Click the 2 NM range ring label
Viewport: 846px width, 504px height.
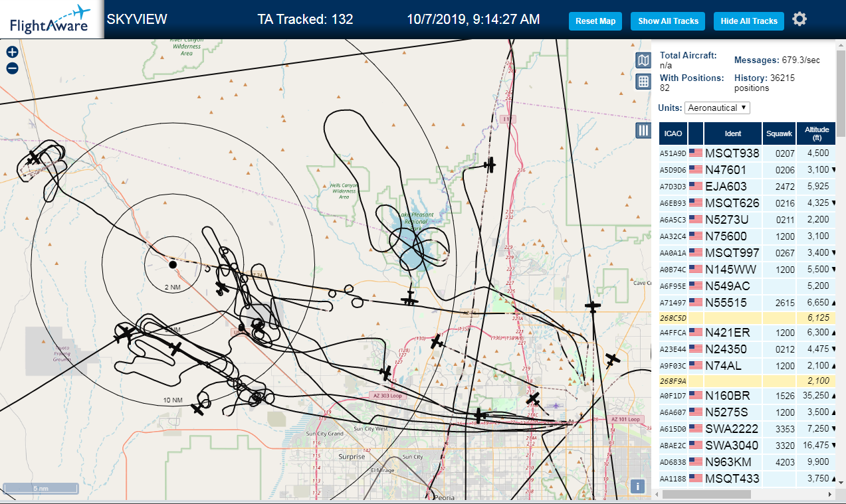(x=172, y=288)
